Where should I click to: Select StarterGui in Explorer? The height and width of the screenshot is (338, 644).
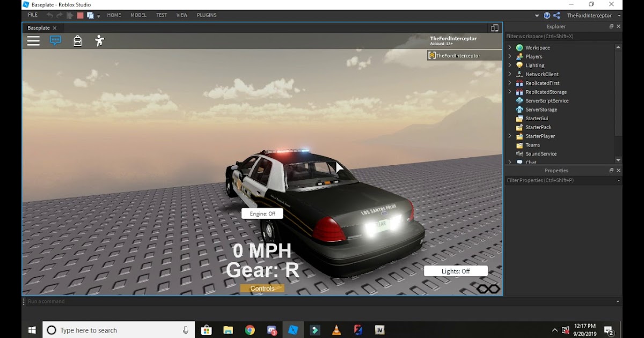click(x=537, y=119)
